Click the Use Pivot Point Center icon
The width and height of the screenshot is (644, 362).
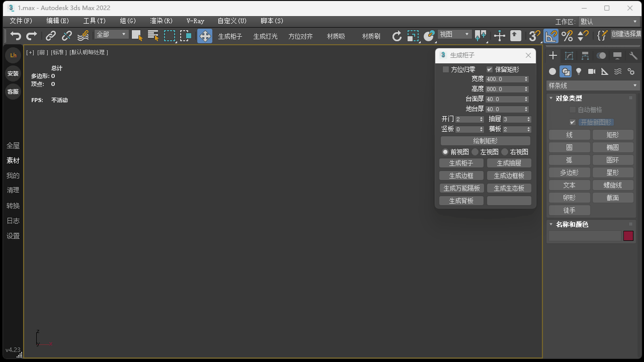480,36
